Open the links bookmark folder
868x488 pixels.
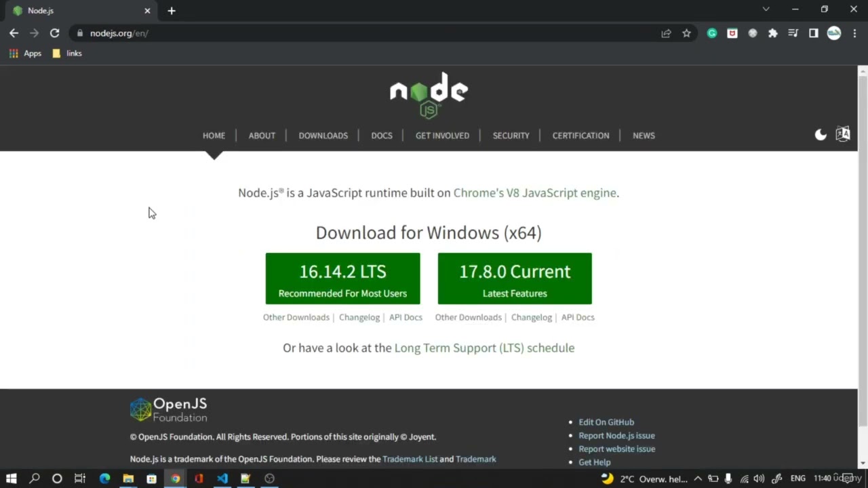coord(67,54)
